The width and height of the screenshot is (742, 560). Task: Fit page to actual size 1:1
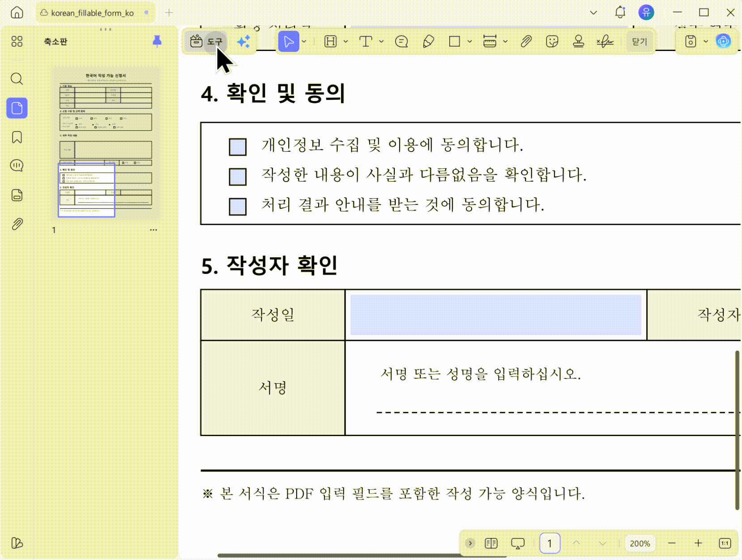pos(725,543)
